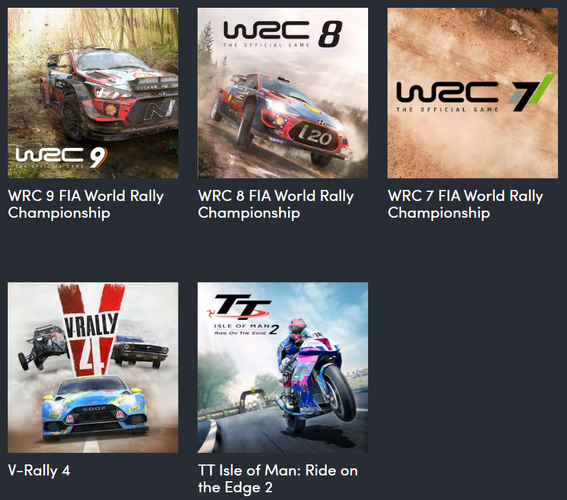This screenshot has width=567, height=500.
Task: Click the blue EDOX rally car on V-Rally cover
Action: (95, 407)
